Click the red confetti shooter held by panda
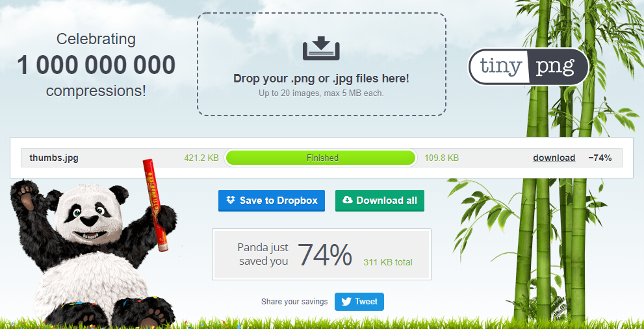 (156, 204)
